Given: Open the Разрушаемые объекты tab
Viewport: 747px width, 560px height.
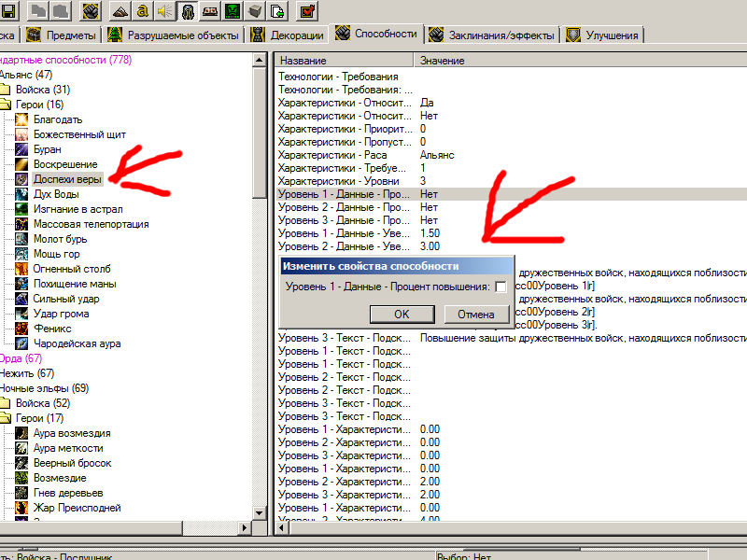Looking at the screenshot, I should tap(174, 35).
